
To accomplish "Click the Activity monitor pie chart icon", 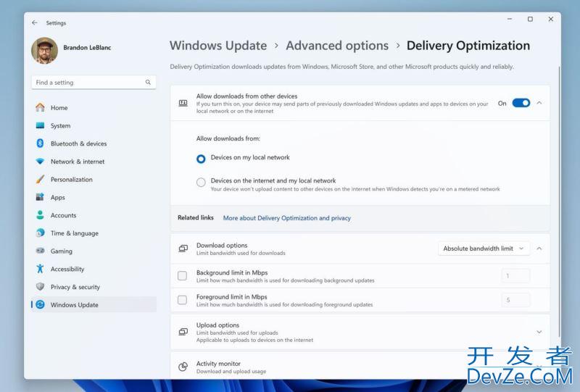I will (x=183, y=367).
